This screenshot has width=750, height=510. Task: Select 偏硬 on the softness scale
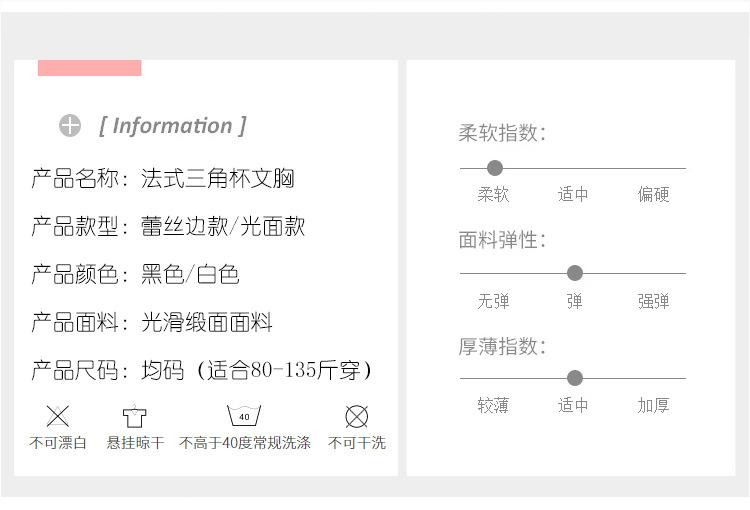coord(653,195)
